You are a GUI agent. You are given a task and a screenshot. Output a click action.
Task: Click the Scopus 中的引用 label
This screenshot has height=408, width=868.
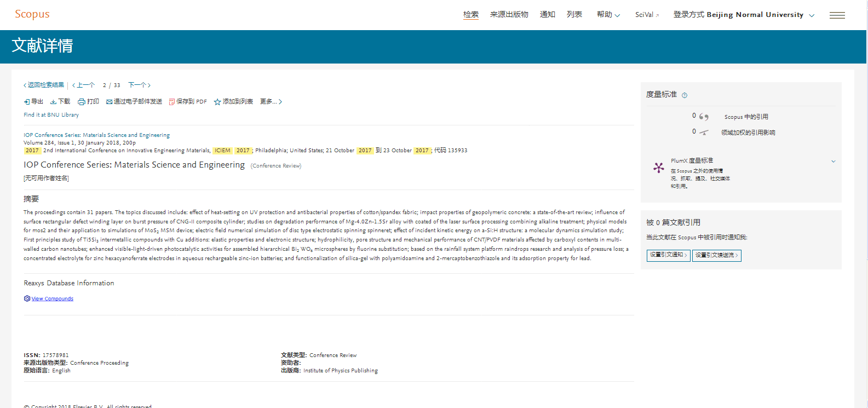(746, 117)
